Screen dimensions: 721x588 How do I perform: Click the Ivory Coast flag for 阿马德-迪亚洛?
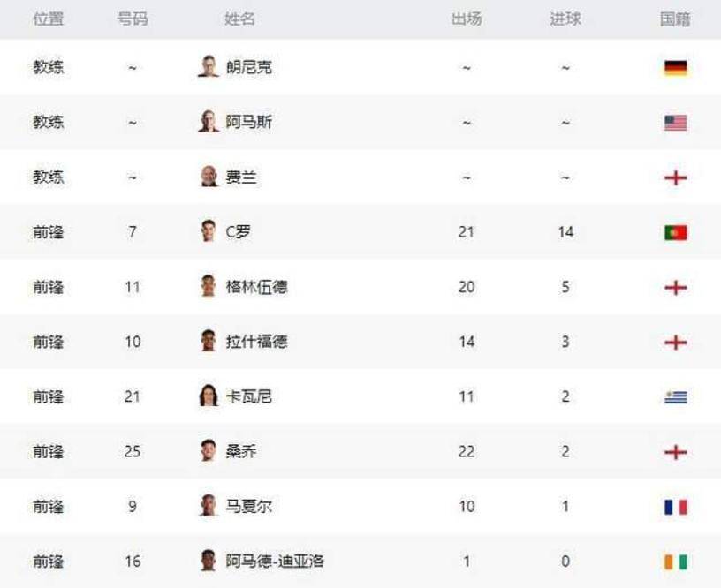(675, 562)
